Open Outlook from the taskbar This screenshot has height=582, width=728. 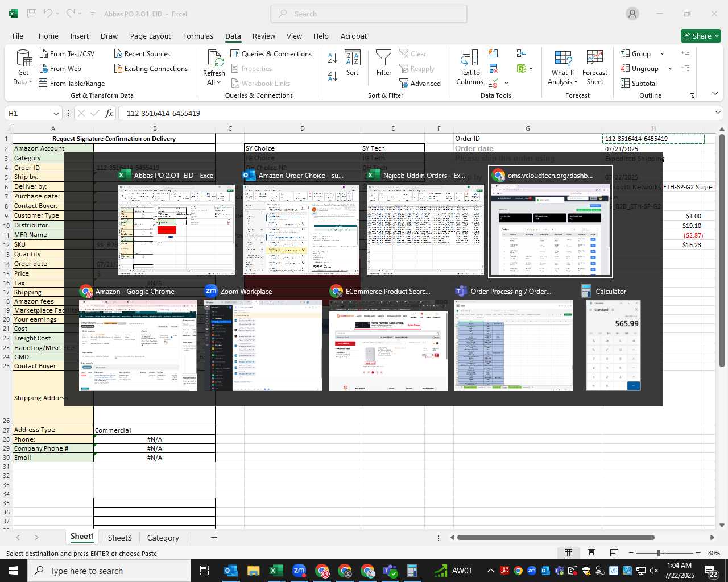(230, 571)
